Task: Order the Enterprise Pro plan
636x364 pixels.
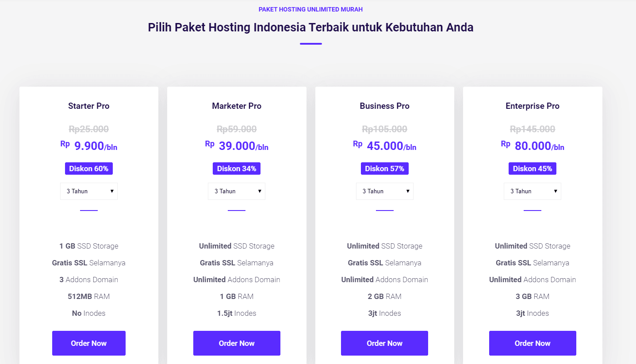Action: pyautogui.click(x=533, y=343)
